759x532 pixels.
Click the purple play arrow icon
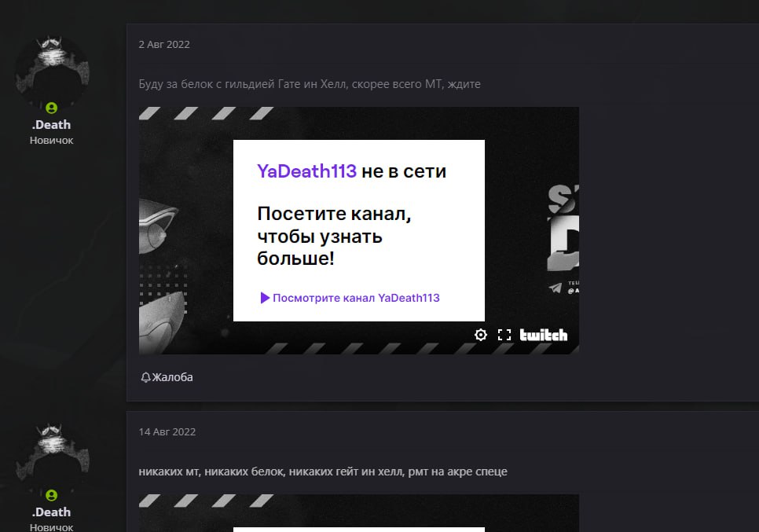pyautogui.click(x=265, y=298)
